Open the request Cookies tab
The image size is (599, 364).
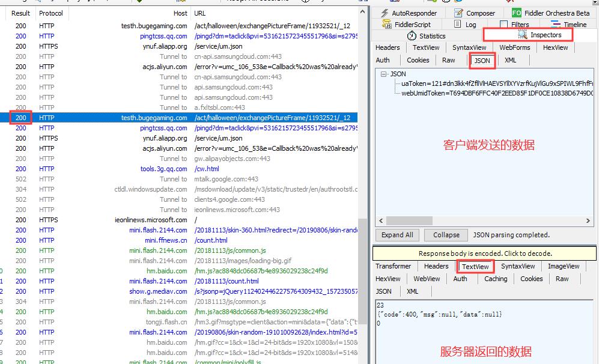[x=418, y=60]
